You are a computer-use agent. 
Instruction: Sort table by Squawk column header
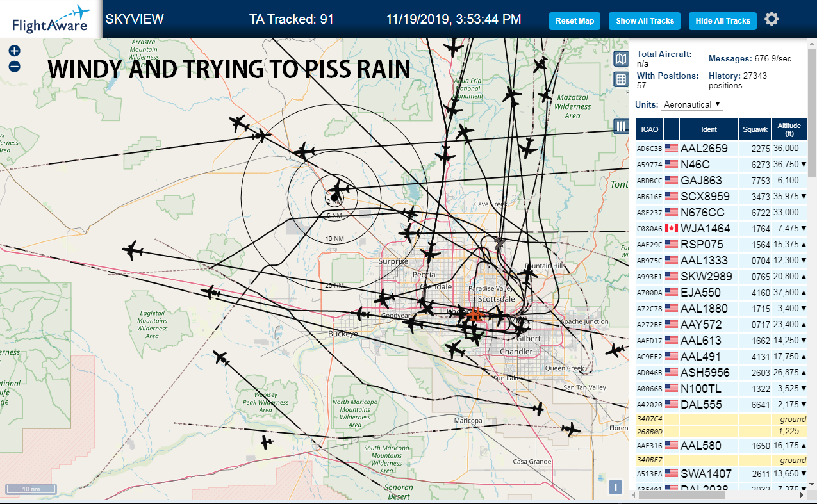click(755, 129)
